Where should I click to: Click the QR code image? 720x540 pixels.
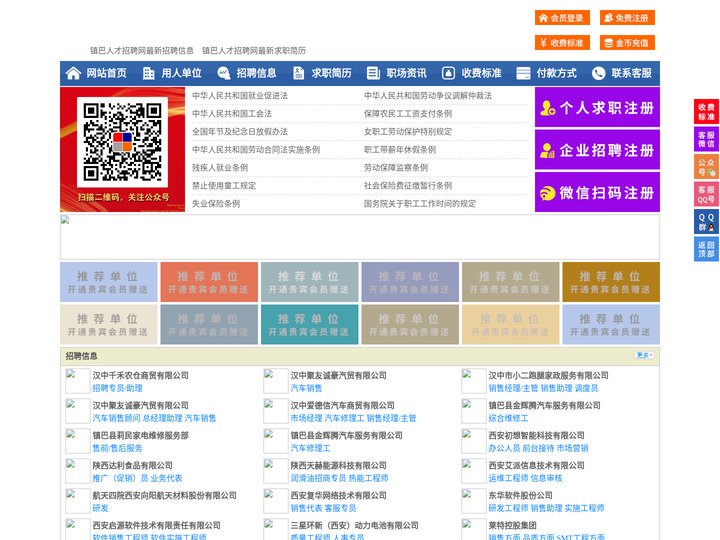click(122, 142)
